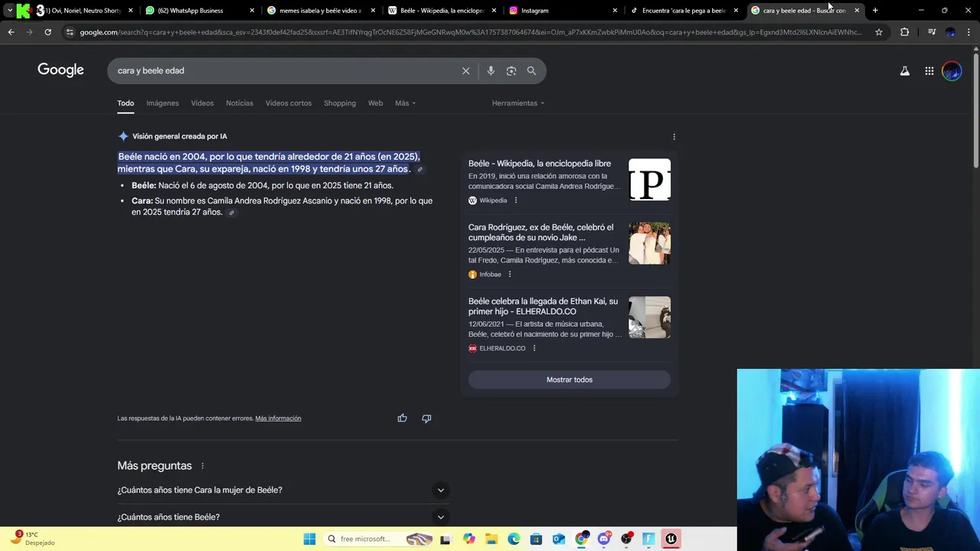
Task: Reload the current page
Action: [x=47, y=32]
